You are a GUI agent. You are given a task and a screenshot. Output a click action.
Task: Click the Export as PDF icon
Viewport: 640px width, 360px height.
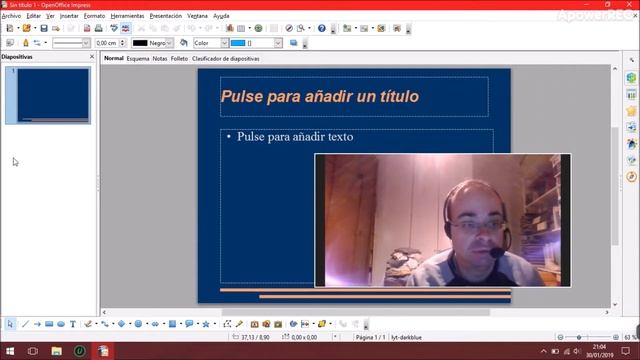point(87,28)
